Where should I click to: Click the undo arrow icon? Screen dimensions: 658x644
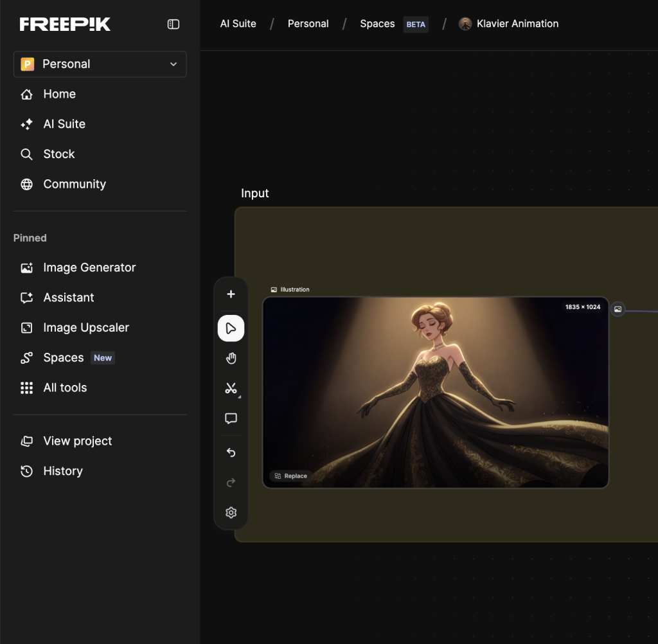coord(231,452)
